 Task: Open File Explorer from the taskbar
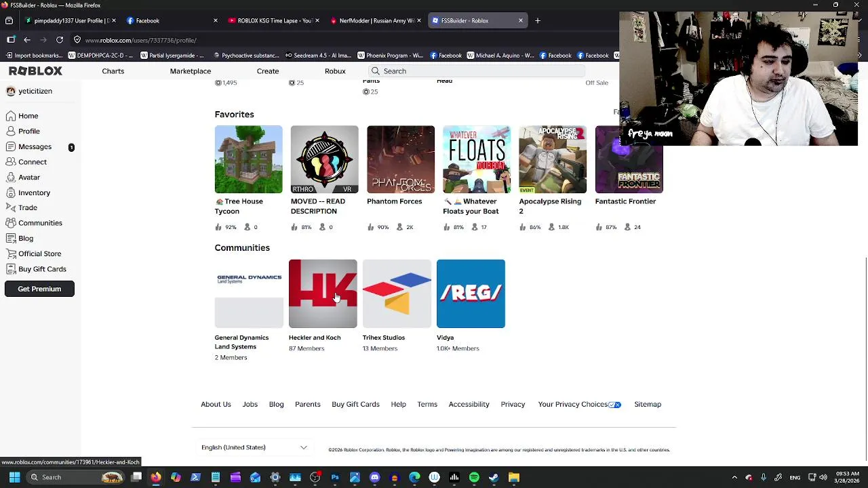[514, 477]
